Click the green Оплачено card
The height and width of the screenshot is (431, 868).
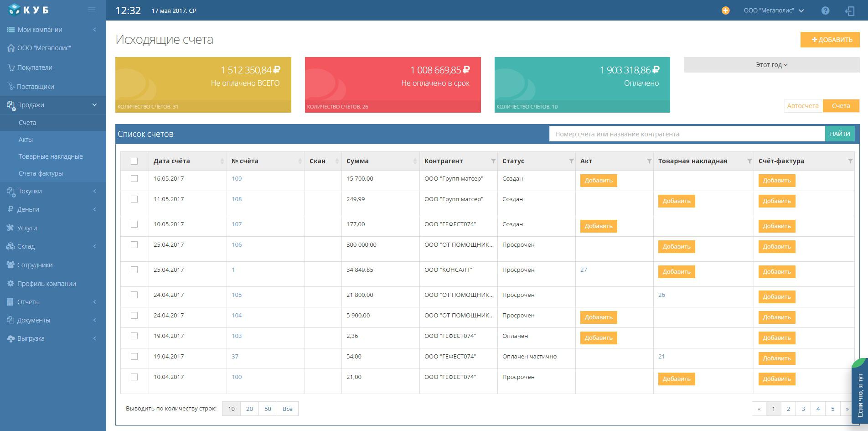[x=582, y=85]
